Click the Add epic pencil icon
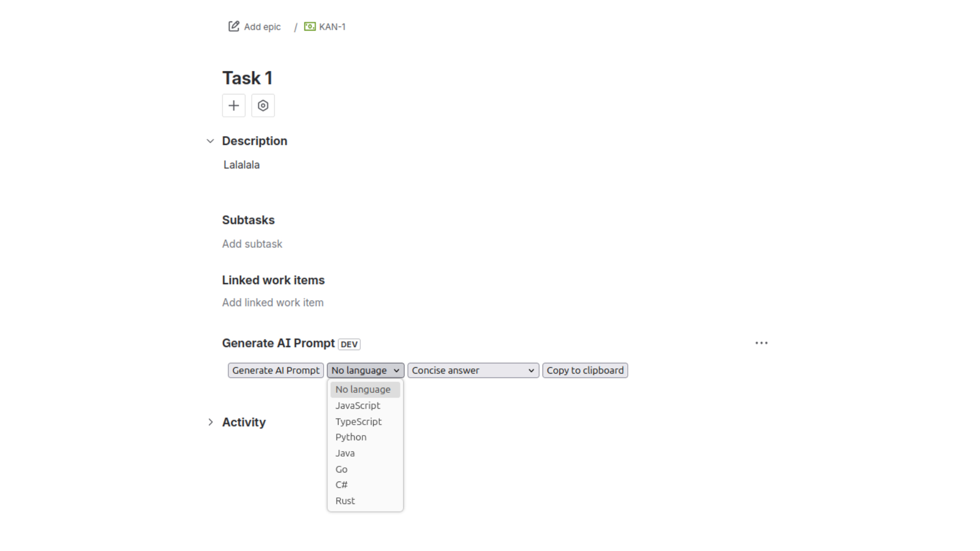Screen dimensions: 980x551 tap(233, 26)
